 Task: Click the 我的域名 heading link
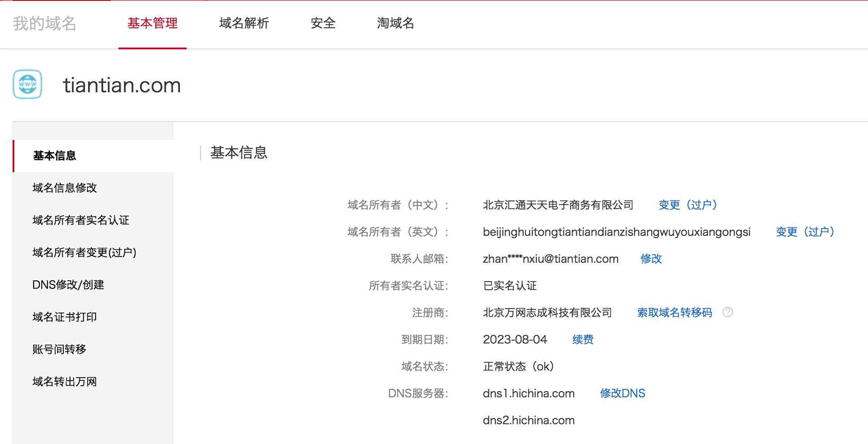coord(44,23)
